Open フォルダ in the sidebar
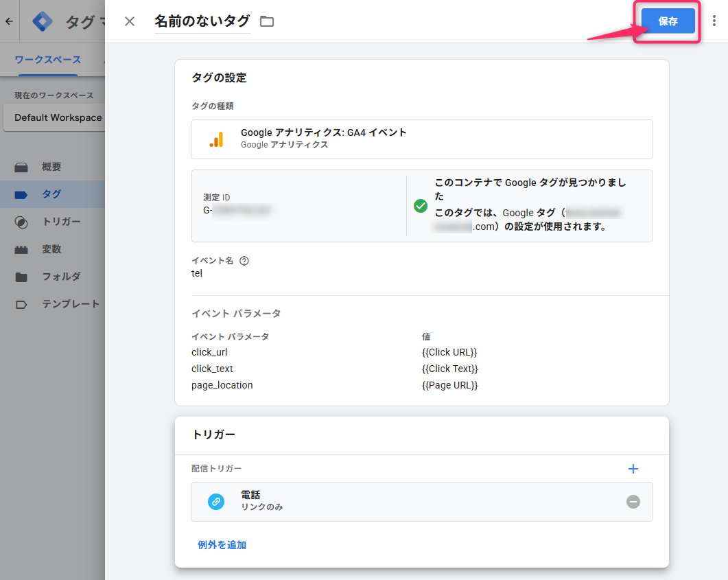728x580 pixels. tap(61, 277)
